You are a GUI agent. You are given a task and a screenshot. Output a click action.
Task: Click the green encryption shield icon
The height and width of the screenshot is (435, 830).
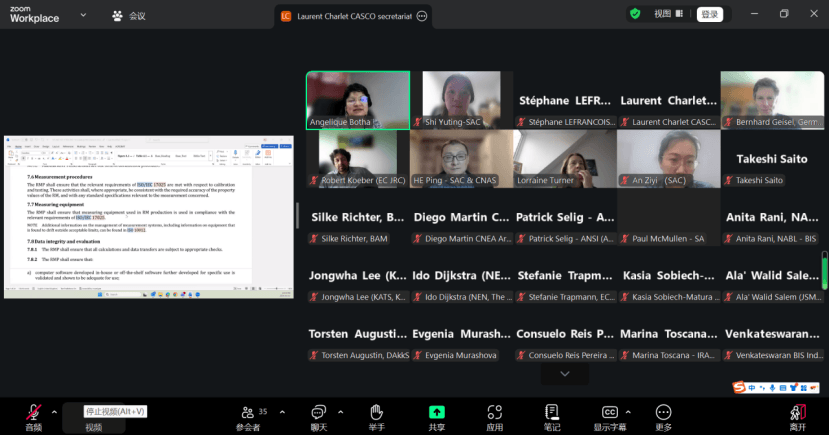635,14
